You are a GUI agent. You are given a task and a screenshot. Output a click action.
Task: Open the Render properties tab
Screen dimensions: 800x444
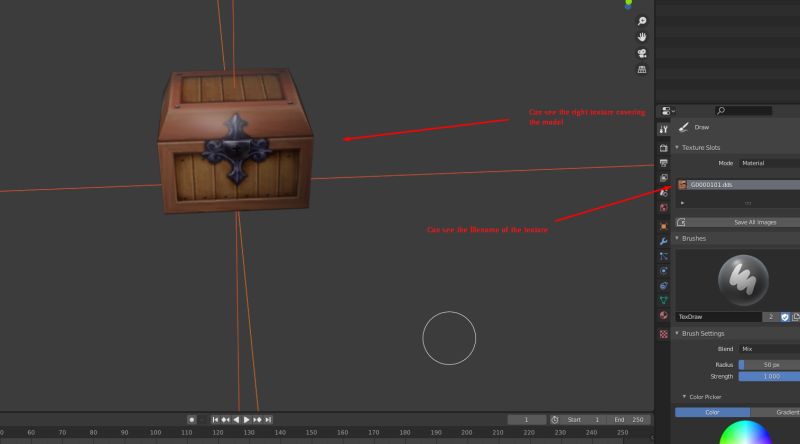(x=663, y=148)
